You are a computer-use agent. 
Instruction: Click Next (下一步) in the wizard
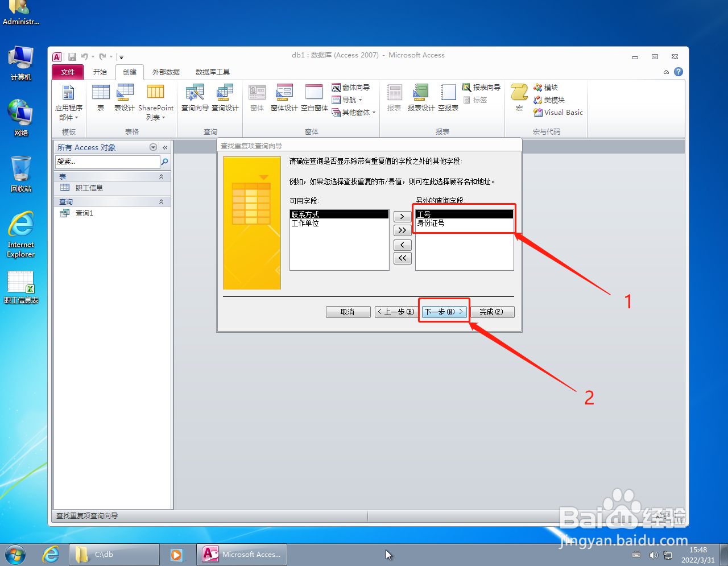point(444,312)
